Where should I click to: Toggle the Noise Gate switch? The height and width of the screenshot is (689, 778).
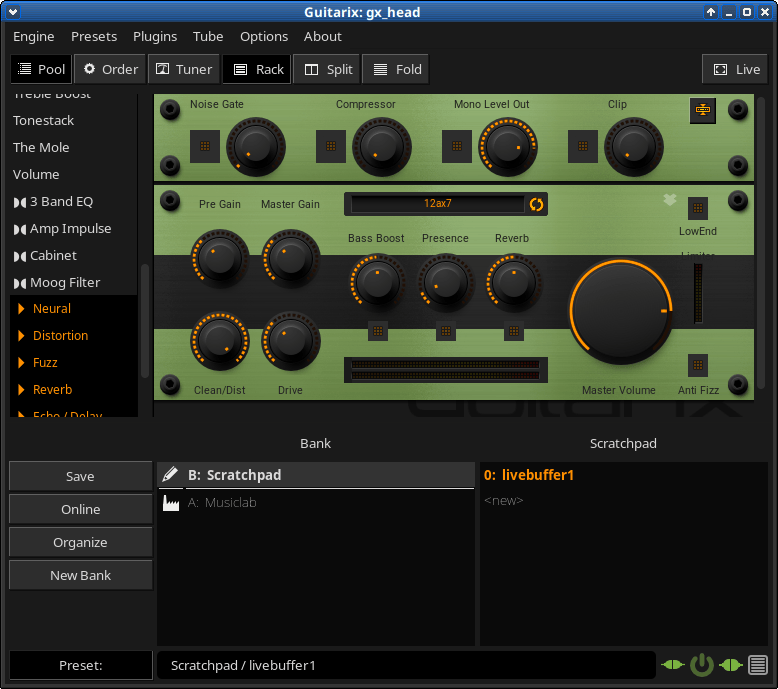pyautogui.click(x=205, y=146)
